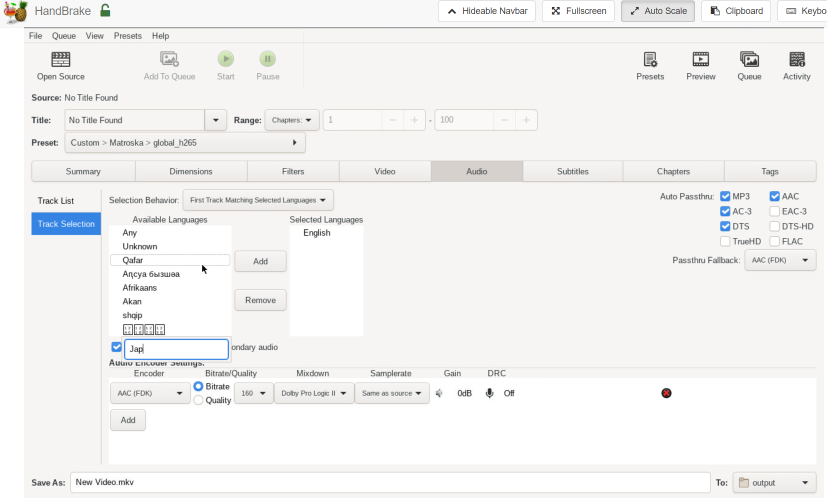This screenshot has width=827, height=498.
Task: Toggle MP3 auto passthru checkbox
Action: pyautogui.click(x=725, y=196)
